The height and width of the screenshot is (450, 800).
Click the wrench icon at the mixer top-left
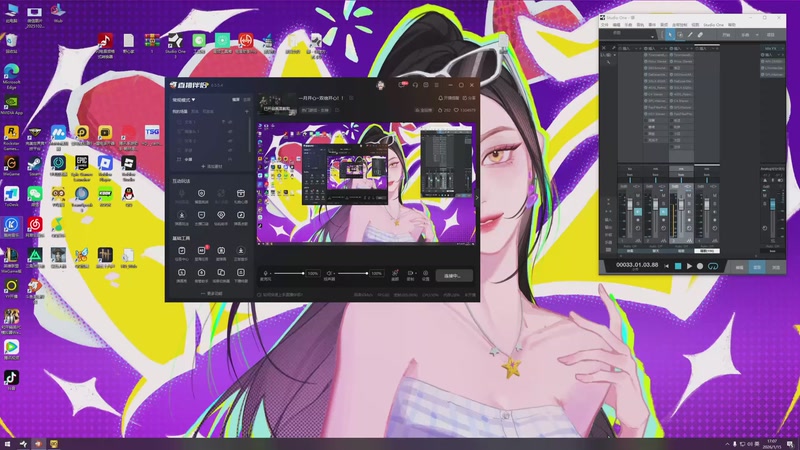pos(613,48)
